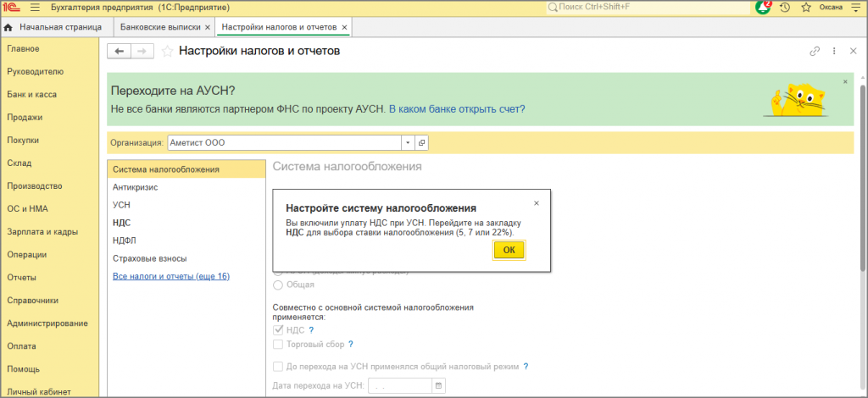868x398 pixels.
Task: Select the Общая radio button
Action: click(x=278, y=285)
